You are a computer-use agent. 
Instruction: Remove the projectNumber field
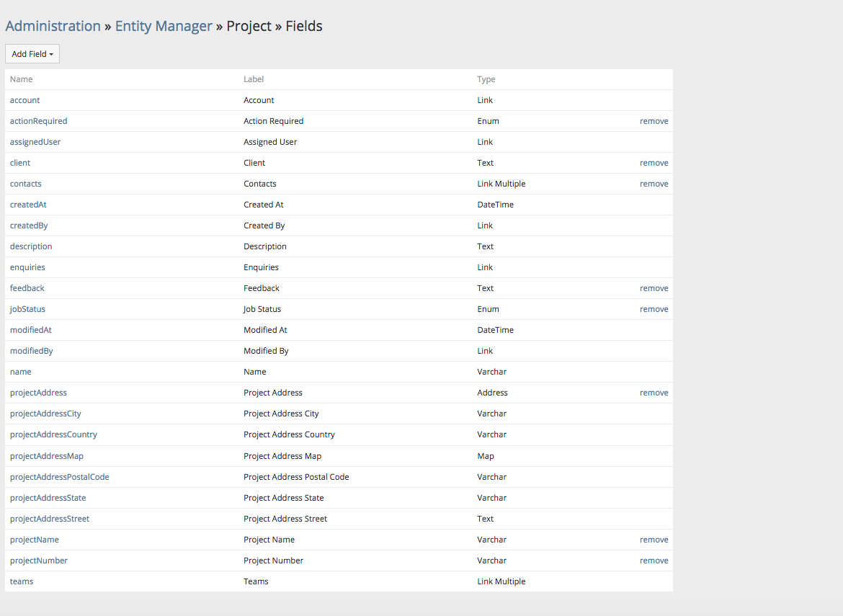click(654, 561)
